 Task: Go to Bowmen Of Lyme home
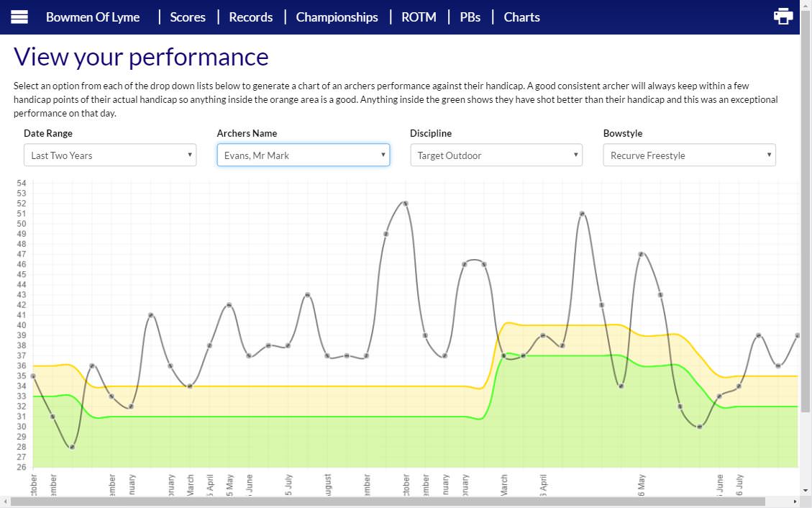click(x=93, y=17)
